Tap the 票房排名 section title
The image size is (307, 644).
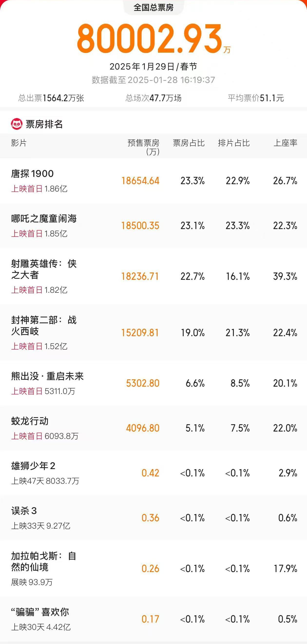pyautogui.click(x=44, y=124)
